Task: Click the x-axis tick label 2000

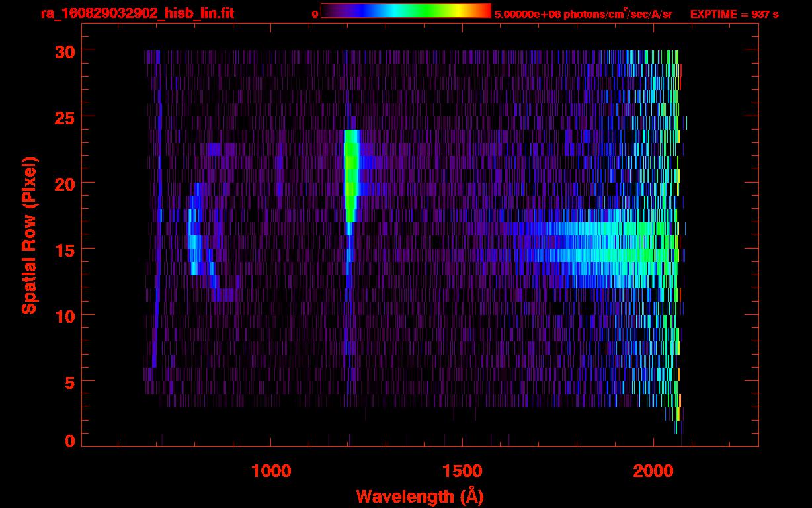Action: coord(654,471)
